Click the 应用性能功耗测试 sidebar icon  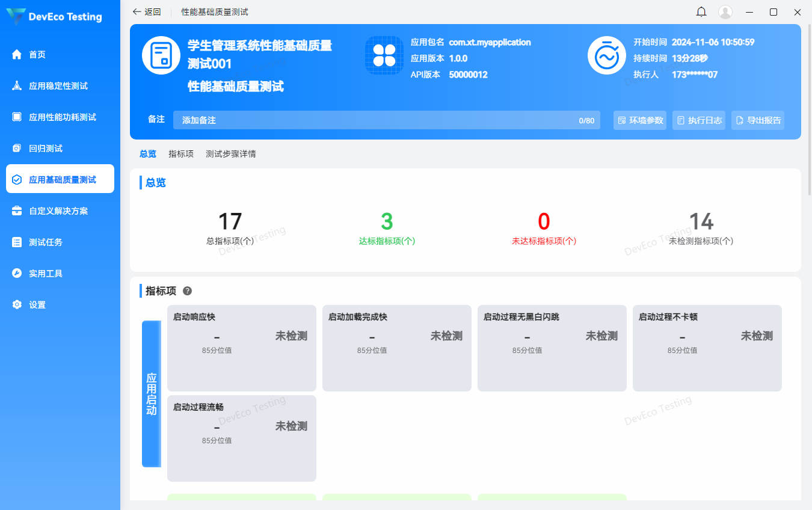pos(17,117)
